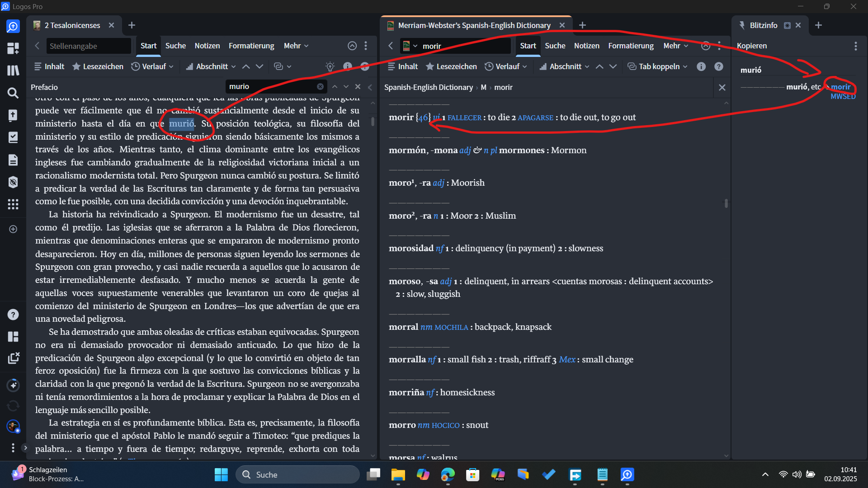
Task: Open the checklist reading plan sidebar icon
Action: tap(13, 137)
